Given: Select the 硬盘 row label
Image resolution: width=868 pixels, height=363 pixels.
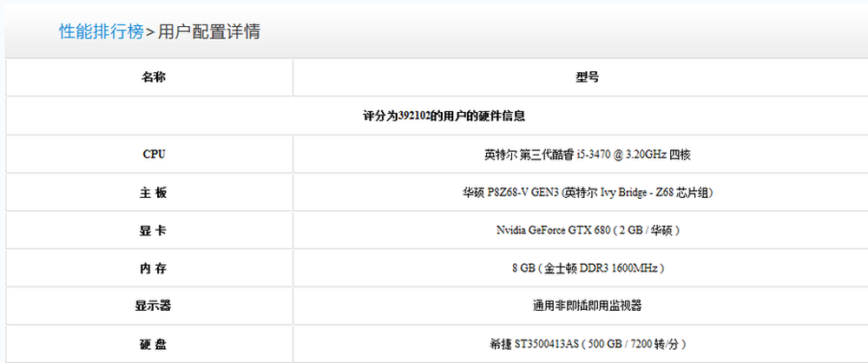Looking at the screenshot, I should [154, 344].
